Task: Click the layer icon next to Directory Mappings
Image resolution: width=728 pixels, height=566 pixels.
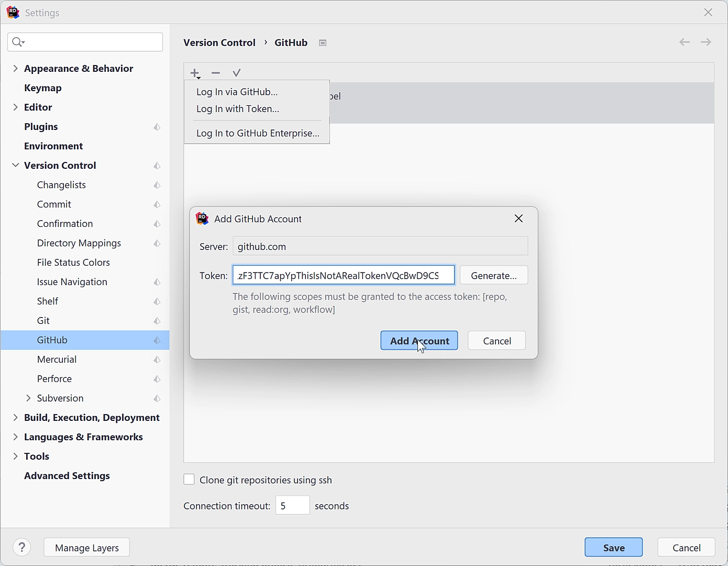Action: click(x=157, y=243)
